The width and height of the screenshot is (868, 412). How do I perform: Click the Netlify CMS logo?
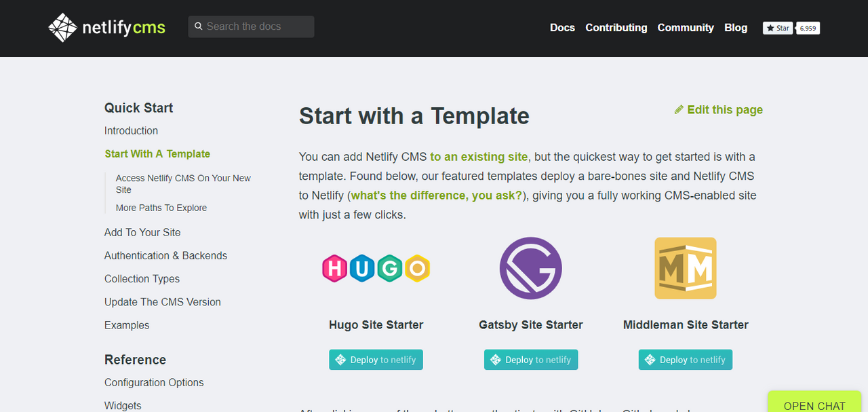pos(106,28)
